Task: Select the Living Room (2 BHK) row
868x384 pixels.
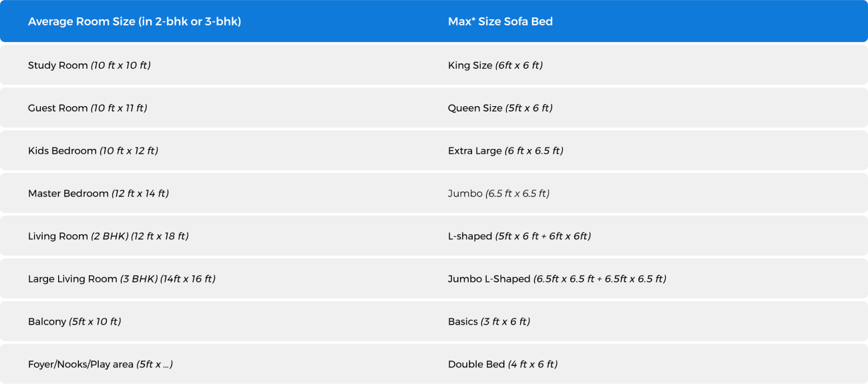Action: [108, 236]
